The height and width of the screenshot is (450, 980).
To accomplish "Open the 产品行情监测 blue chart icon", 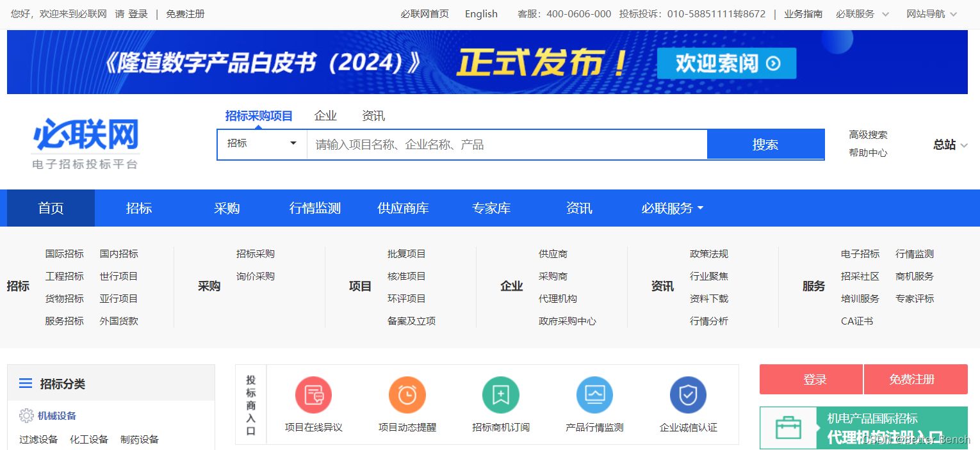I will pyautogui.click(x=594, y=395).
